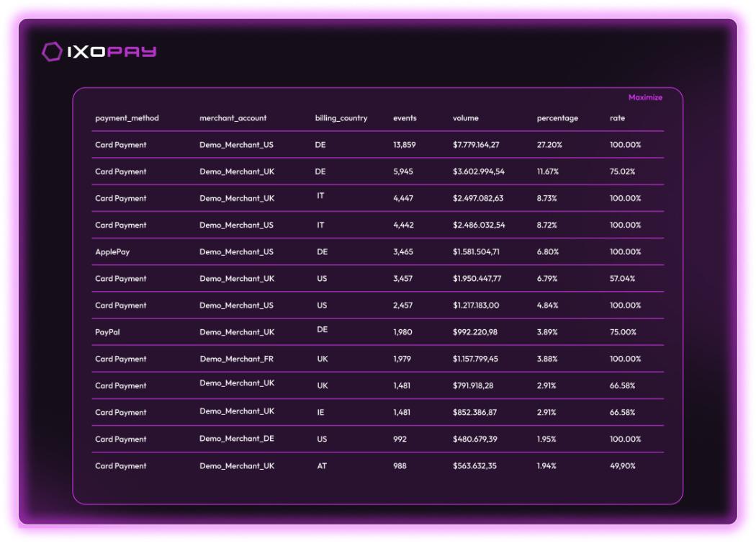Viewport: 756px width, 554px height.
Task: Select the 27.20% percentage value
Action: coord(551,145)
